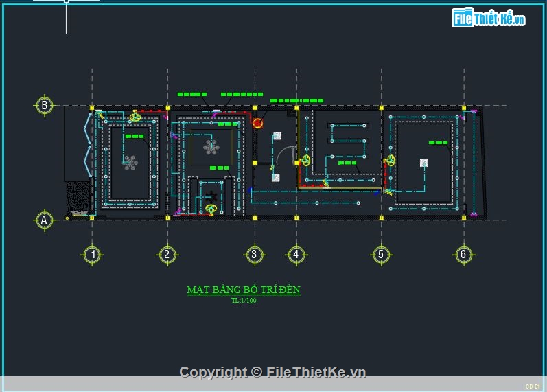Select grid axis bubble A
This screenshot has height=392, width=547.
pos(45,220)
